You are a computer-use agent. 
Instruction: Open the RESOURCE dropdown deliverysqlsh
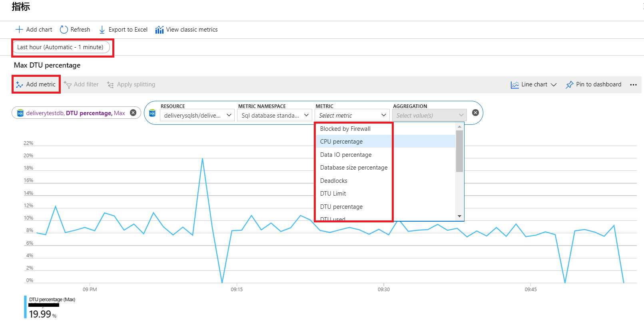[197, 115]
